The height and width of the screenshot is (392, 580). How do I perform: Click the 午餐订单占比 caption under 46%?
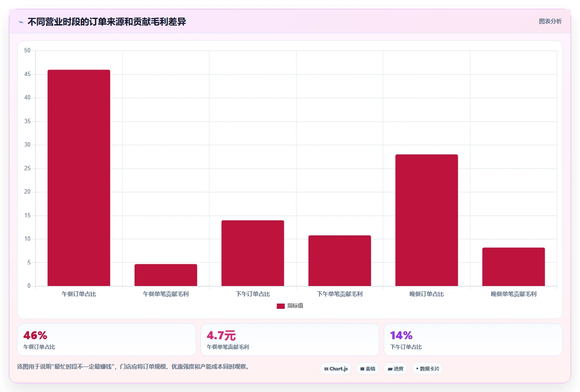click(39, 347)
